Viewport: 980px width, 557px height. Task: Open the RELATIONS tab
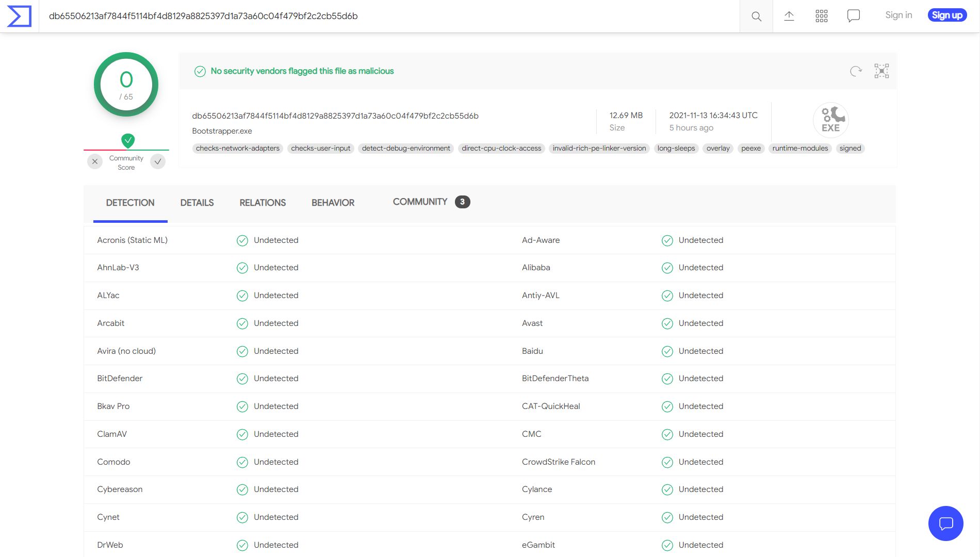point(263,203)
